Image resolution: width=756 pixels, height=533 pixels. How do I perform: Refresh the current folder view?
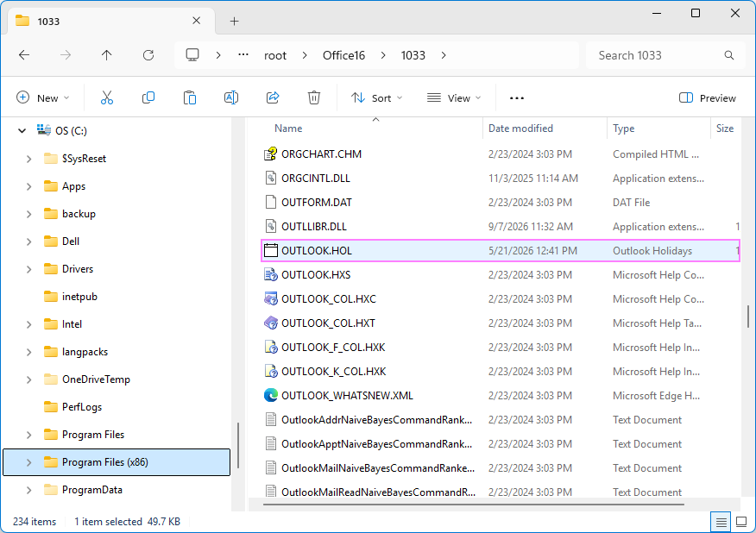tap(148, 55)
